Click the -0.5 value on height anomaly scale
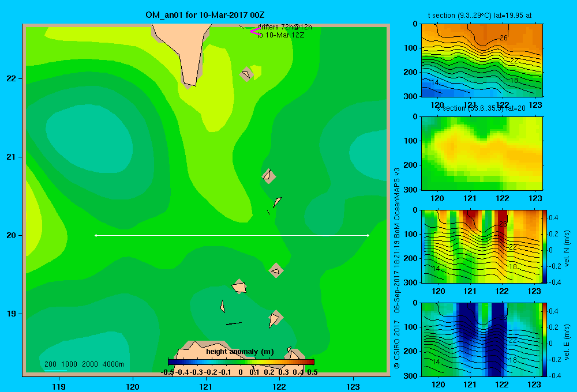 pos(167,372)
